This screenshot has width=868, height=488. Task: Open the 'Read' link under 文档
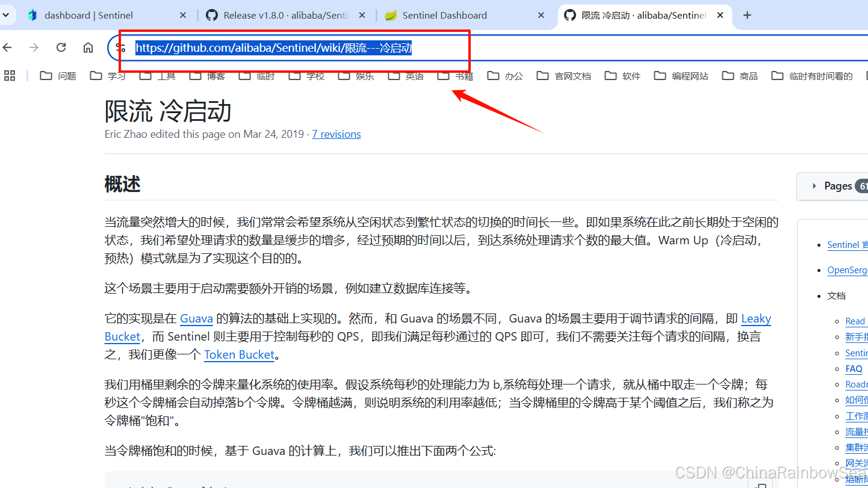(x=855, y=321)
